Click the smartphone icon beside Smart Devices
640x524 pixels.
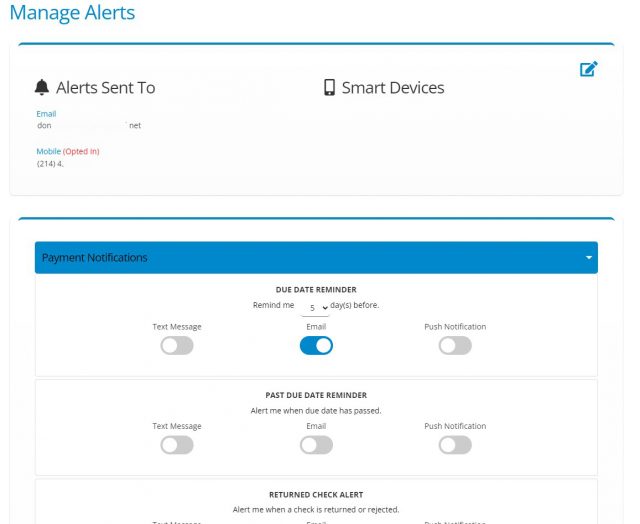pyautogui.click(x=329, y=88)
